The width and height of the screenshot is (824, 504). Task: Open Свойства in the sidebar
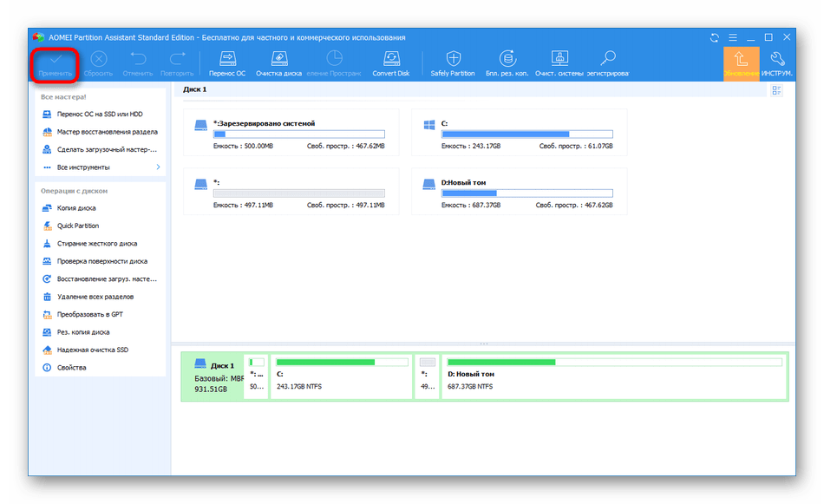71,368
